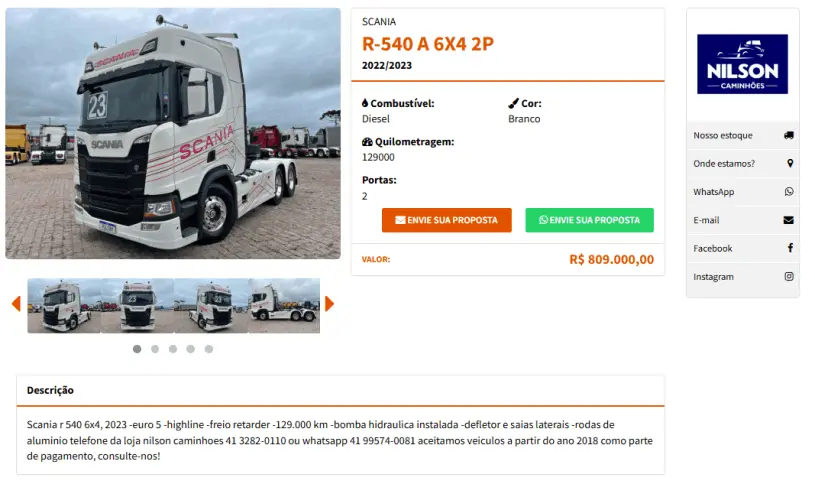Select the fifth carousel pagination dot
Viewport: 815px width, 484px height.
(208, 349)
